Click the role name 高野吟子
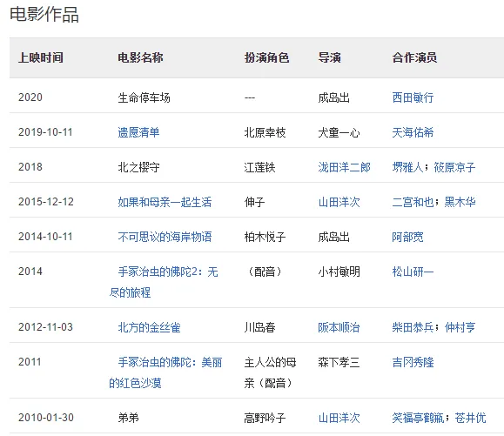The image size is (504, 436). pos(265,418)
